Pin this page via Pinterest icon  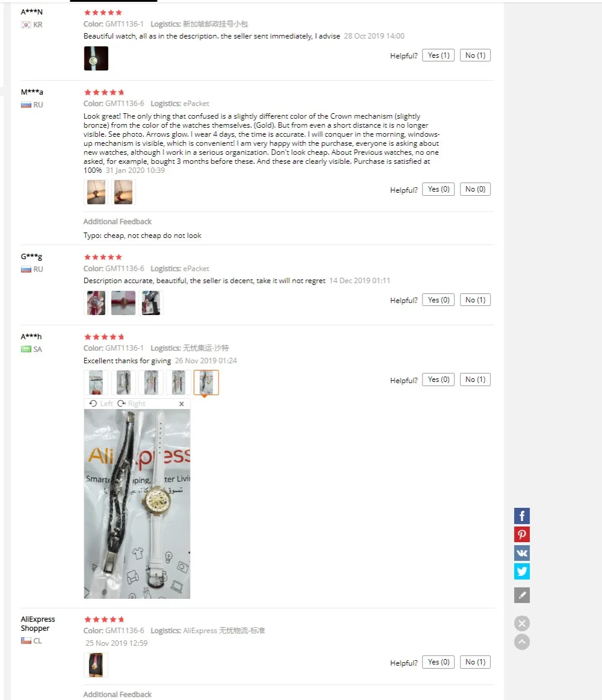[x=522, y=534]
